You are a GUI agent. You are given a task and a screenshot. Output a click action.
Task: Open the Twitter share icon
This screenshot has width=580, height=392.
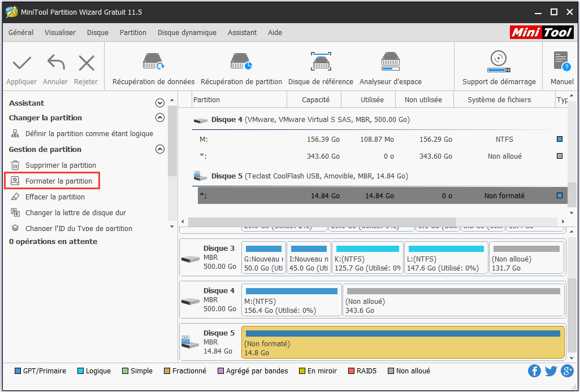click(551, 371)
